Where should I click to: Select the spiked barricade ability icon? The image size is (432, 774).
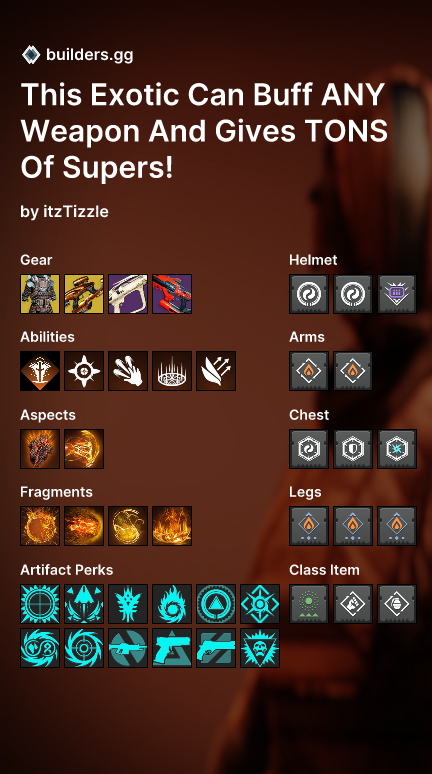point(172,371)
